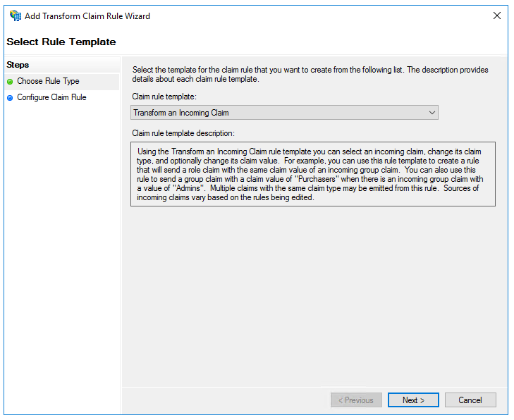This screenshot has height=420, width=514.
Task: Click the Cancel button
Action: [x=470, y=400]
